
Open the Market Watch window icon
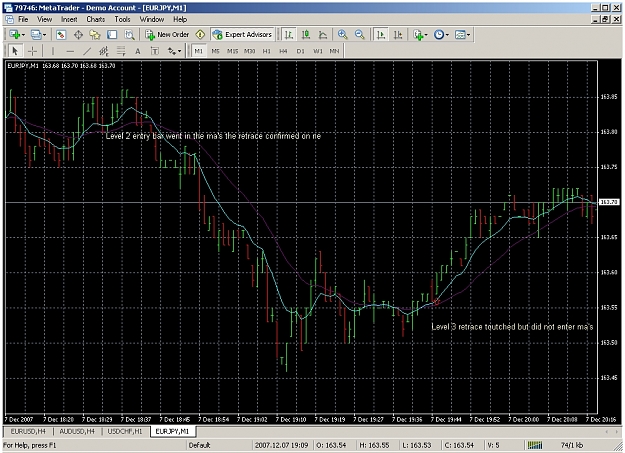click(61, 35)
